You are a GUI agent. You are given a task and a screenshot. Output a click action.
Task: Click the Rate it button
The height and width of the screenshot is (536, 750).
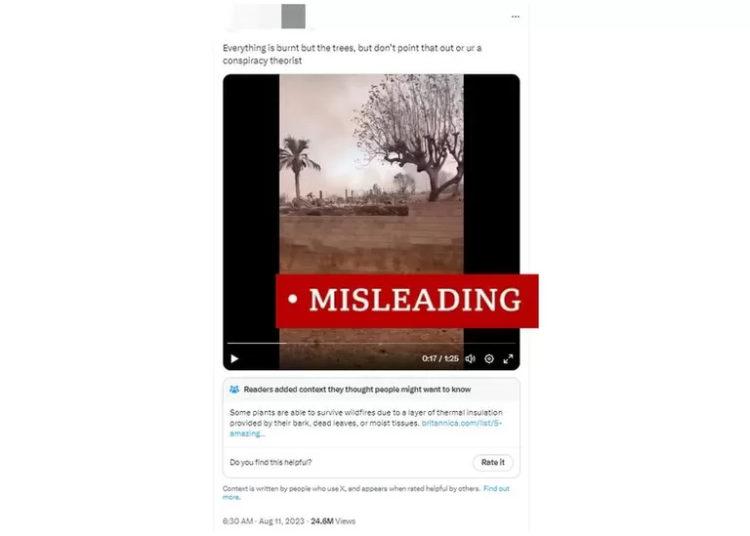pyautogui.click(x=493, y=462)
